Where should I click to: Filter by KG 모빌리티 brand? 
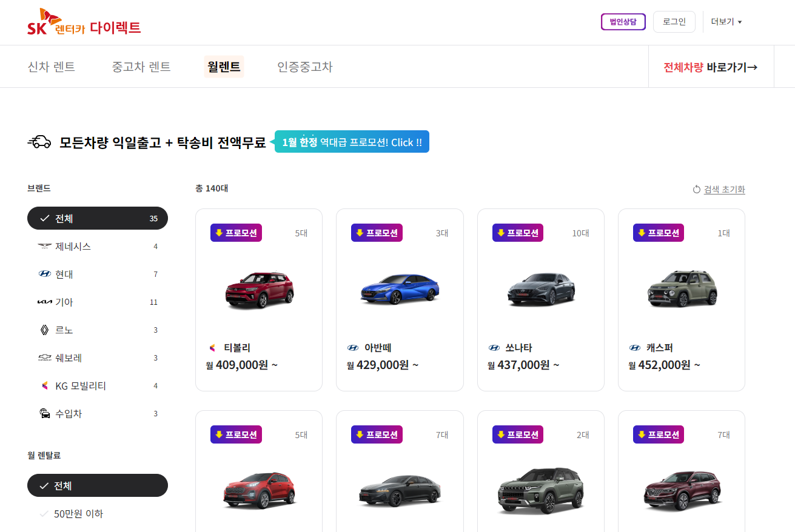(x=98, y=385)
